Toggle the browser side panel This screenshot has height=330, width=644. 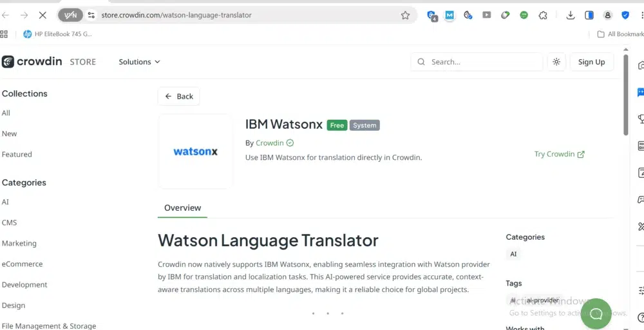tap(589, 15)
